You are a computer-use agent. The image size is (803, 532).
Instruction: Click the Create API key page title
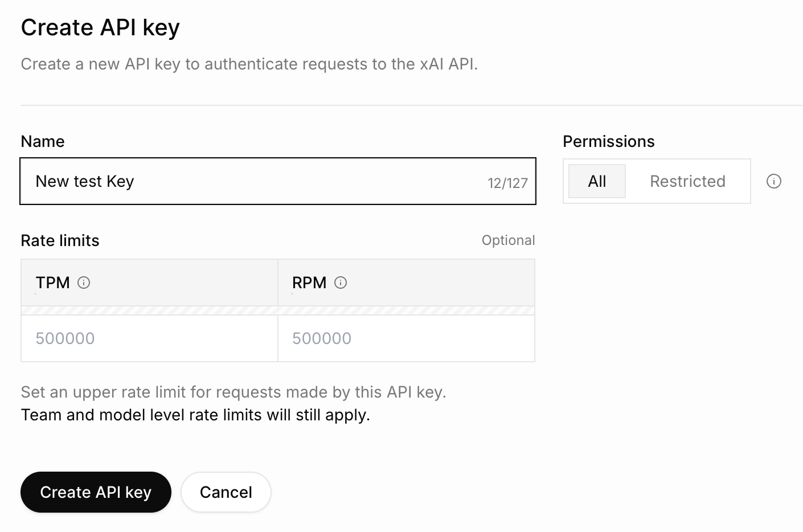coord(100,27)
